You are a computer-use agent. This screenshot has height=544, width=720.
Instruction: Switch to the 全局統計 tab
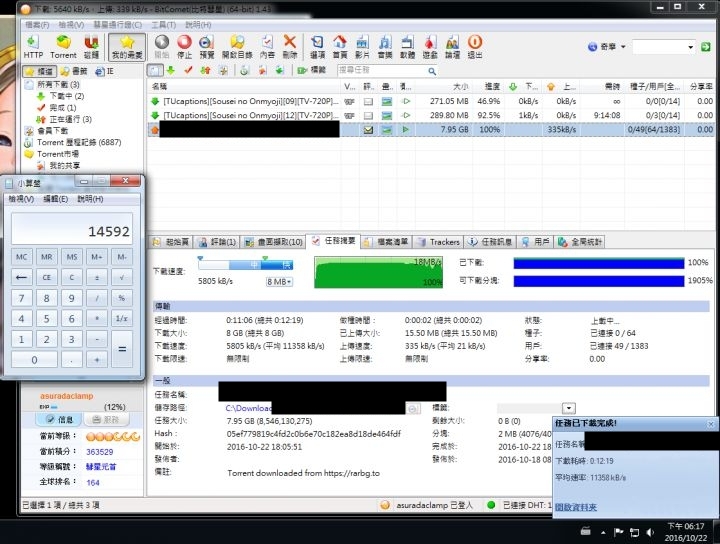pyautogui.click(x=580, y=242)
